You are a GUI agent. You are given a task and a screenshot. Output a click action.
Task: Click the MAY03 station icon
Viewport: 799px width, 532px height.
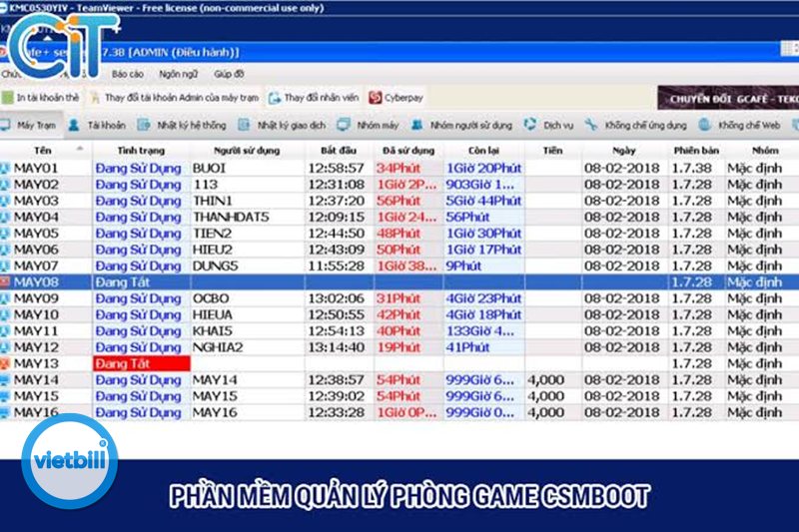(x=5, y=201)
